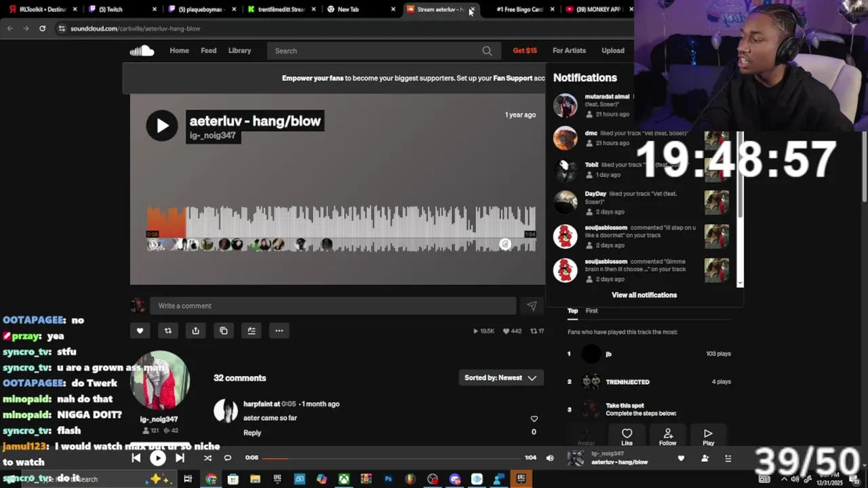Screen dimensions: 868x488
Task: Go to the Home menu item
Action: pyautogui.click(x=179, y=51)
